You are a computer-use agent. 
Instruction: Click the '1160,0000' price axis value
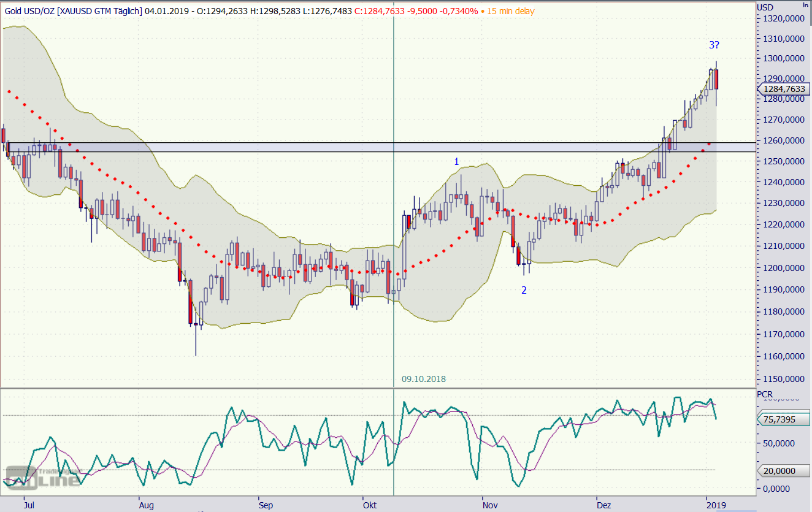pyautogui.click(x=784, y=357)
